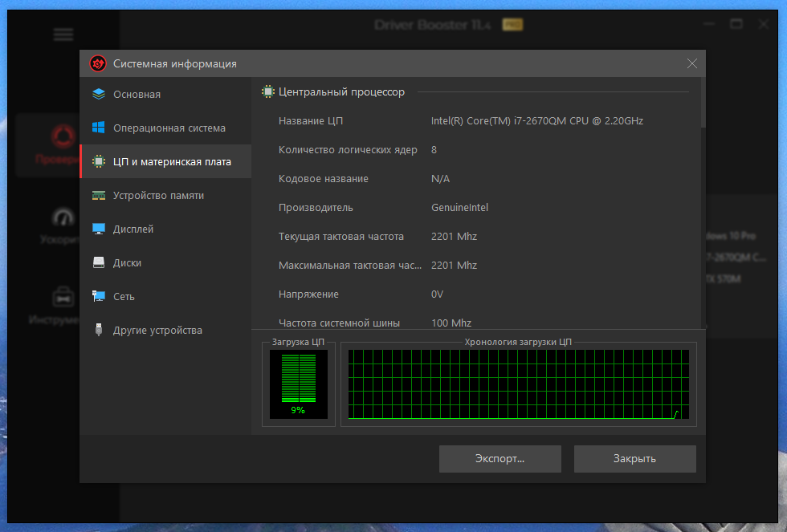787x532 pixels.
Task: Open Другие устройства section
Action: tap(165, 330)
